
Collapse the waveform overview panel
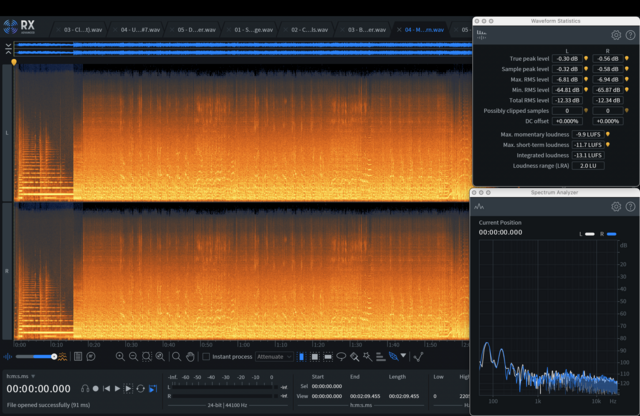click(8, 49)
